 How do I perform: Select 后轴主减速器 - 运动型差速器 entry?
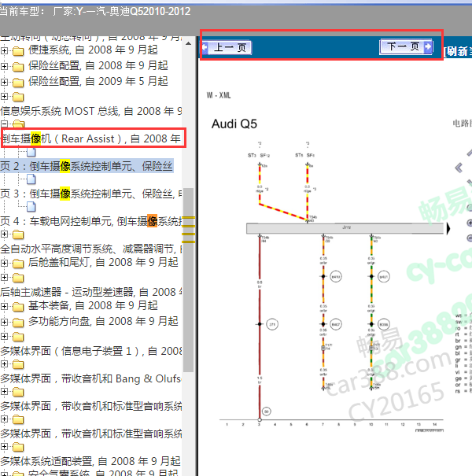coord(91,292)
